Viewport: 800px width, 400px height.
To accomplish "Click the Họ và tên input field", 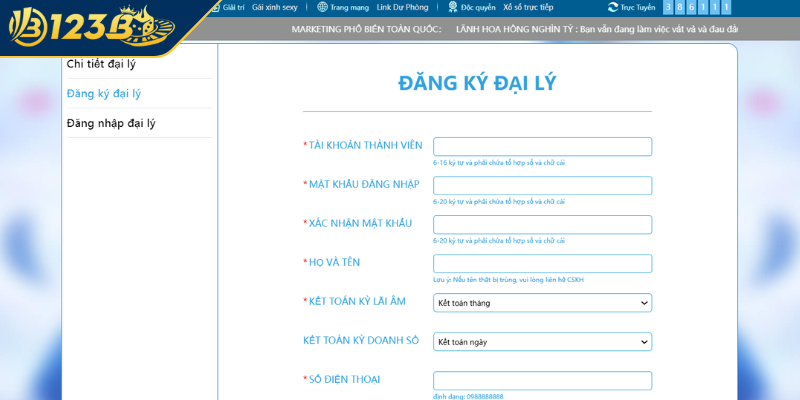I will click(x=542, y=264).
